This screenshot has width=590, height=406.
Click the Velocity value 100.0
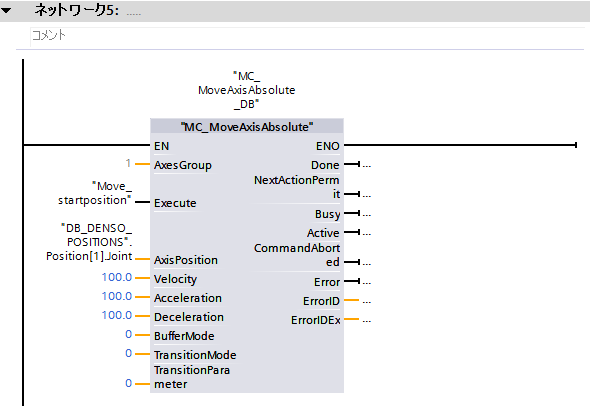coord(117,277)
